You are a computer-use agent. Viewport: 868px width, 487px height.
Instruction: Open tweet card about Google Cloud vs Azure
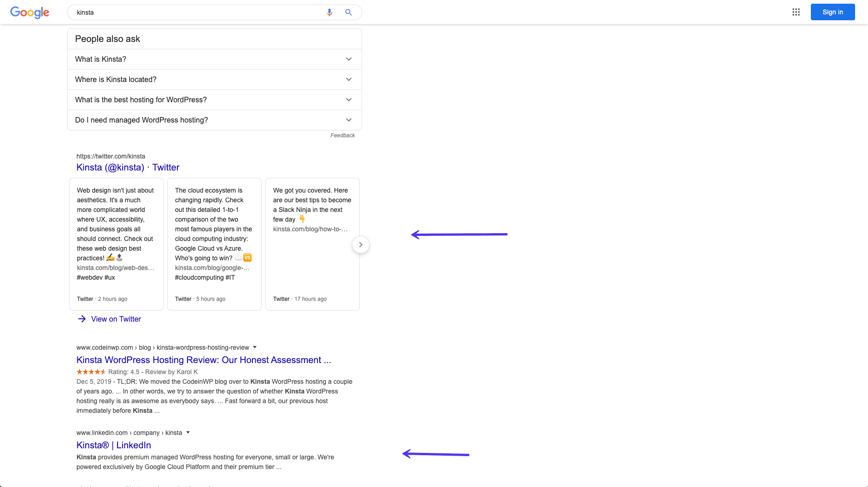[x=214, y=244]
